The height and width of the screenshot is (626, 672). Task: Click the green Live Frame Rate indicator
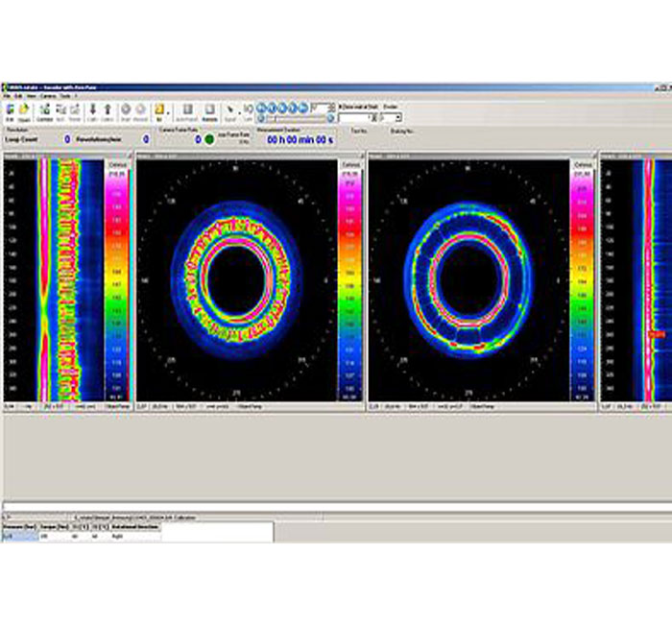click(x=208, y=139)
